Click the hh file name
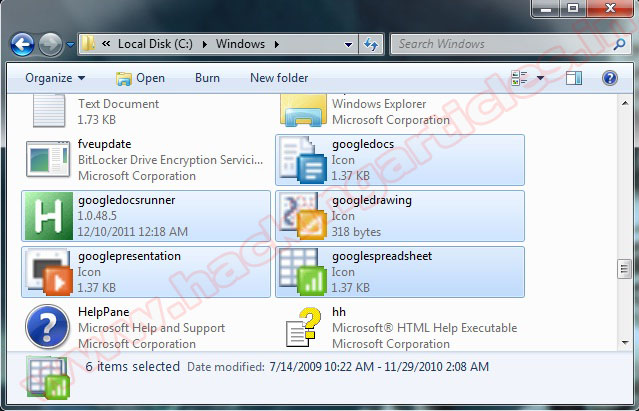 339,312
